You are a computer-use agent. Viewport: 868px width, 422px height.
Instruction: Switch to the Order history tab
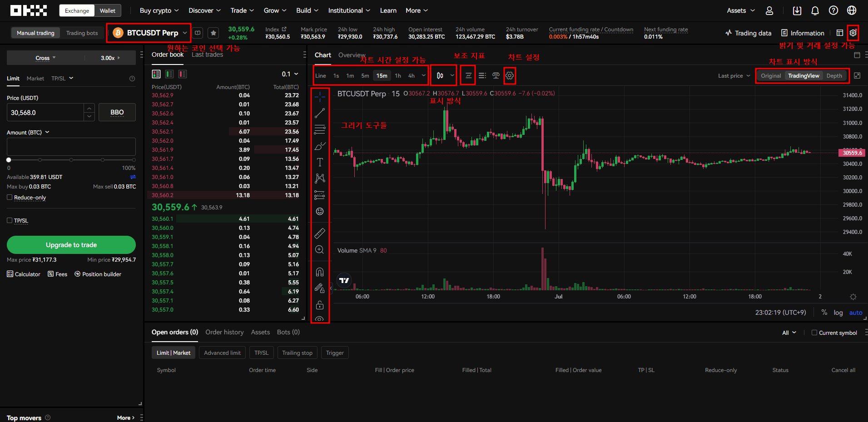[x=224, y=332]
